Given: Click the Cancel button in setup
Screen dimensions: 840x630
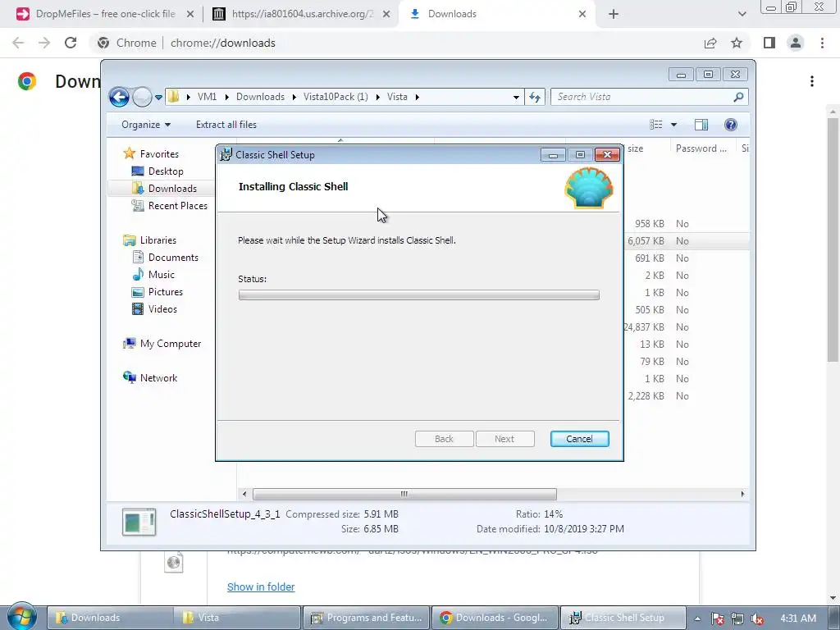Looking at the screenshot, I should pos(580,439).
